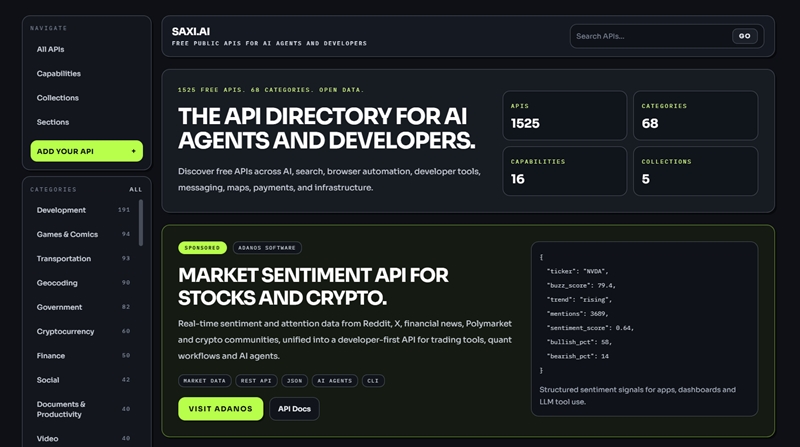Choose the Transportation category
The height and width of the screenshot is (447, 800).
[x=64, y=258]
